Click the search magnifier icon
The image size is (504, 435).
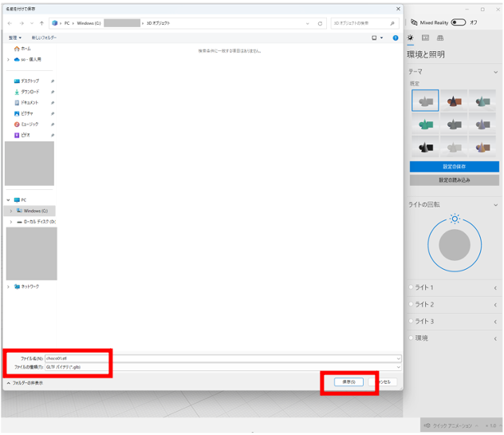click(393, 23)
